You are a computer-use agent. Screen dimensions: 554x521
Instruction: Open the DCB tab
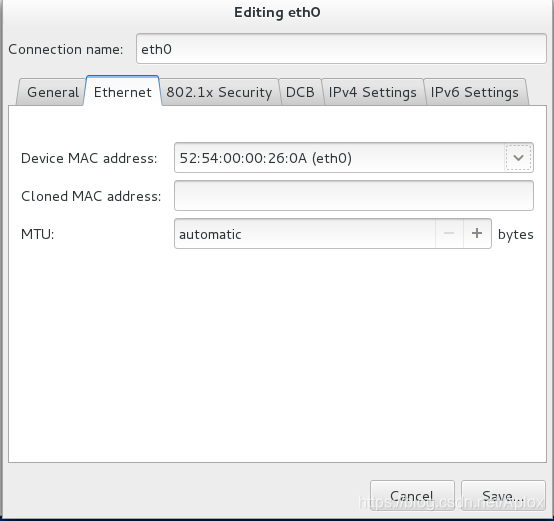pos(300,92)
